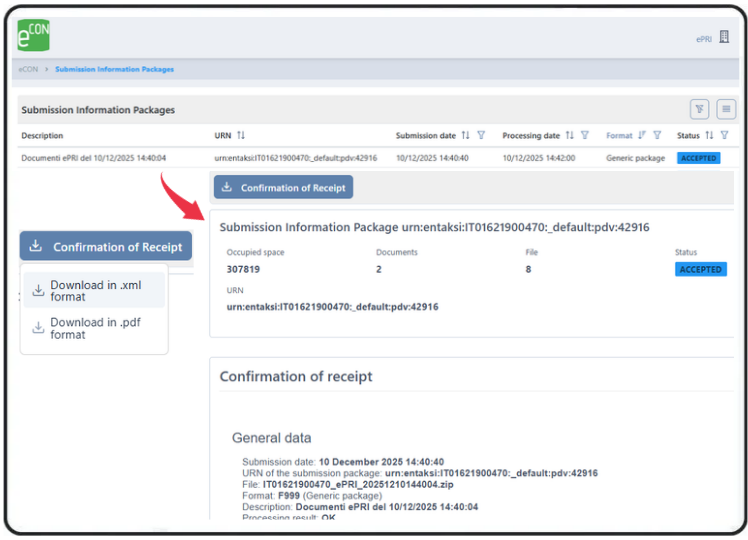Click the URN cell ending pdv:42916 in table
The image size is (748, 540).
pyautogui.click(x=296, y=158)
